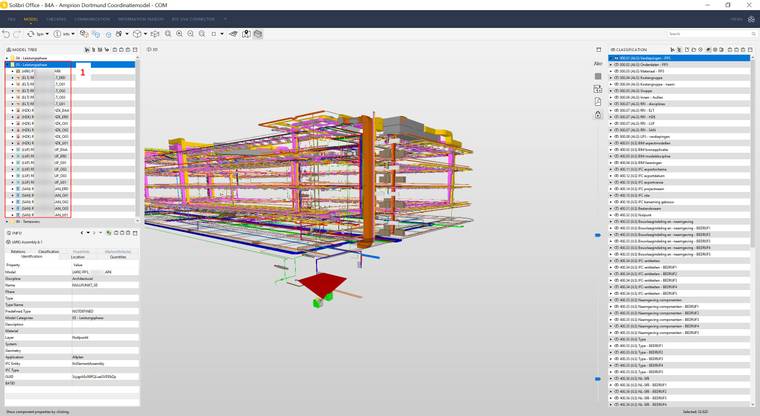Image resolution: width=760 pixels, height=416 pixels.
Task: Click the grey square in 3D side strip
Action: tap(598, 76)
